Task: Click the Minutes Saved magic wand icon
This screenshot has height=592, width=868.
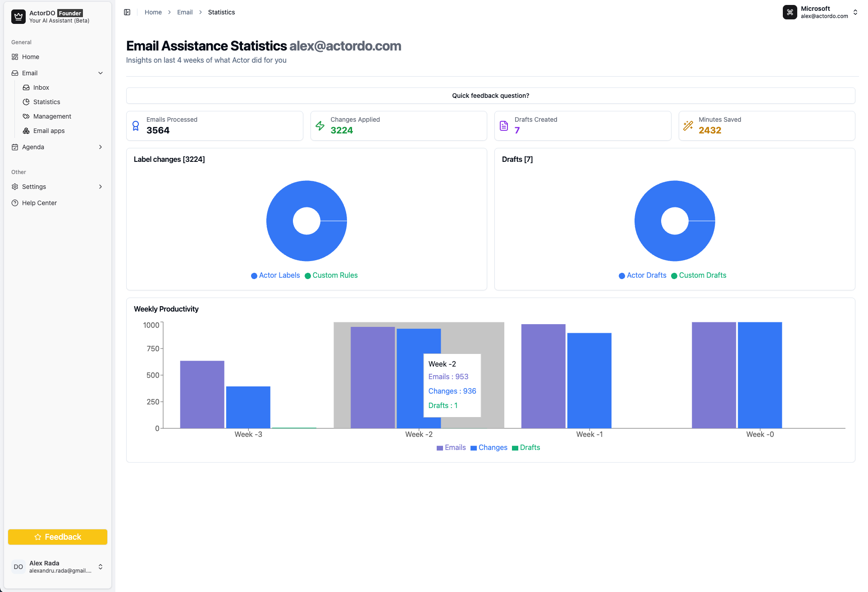Action: [x=688, y=126]
